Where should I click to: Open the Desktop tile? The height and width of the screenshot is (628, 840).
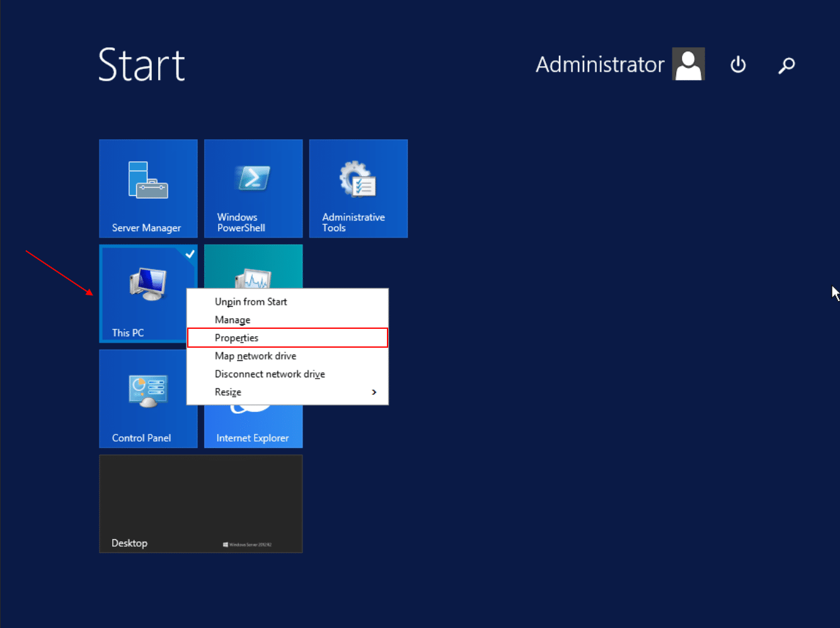pyautogui.click(x=200, y=503)
